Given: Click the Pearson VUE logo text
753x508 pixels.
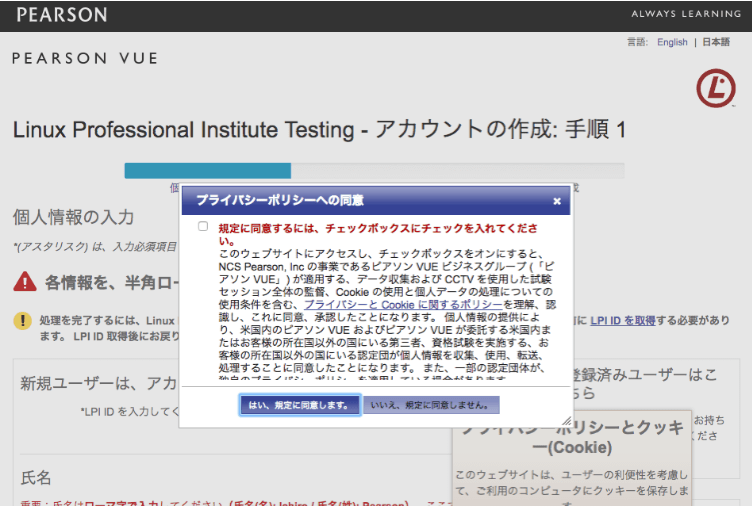Looking at the screenshot, I should (x=85, y=59).
